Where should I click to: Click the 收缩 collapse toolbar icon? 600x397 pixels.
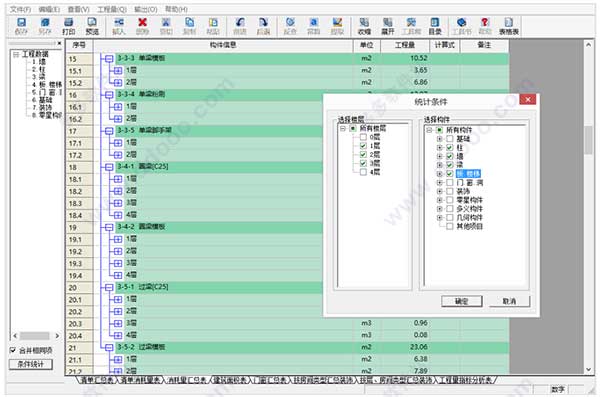tap(364, 26)
